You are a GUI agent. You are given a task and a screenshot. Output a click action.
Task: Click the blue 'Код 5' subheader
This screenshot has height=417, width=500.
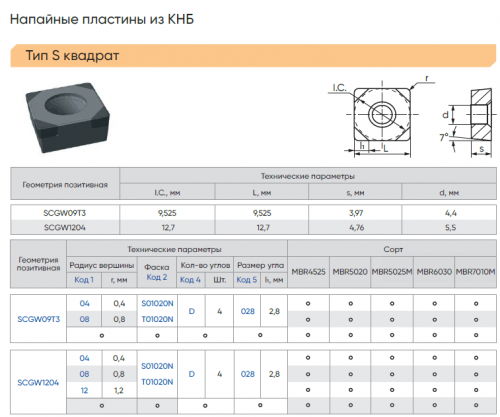(247, 280)
